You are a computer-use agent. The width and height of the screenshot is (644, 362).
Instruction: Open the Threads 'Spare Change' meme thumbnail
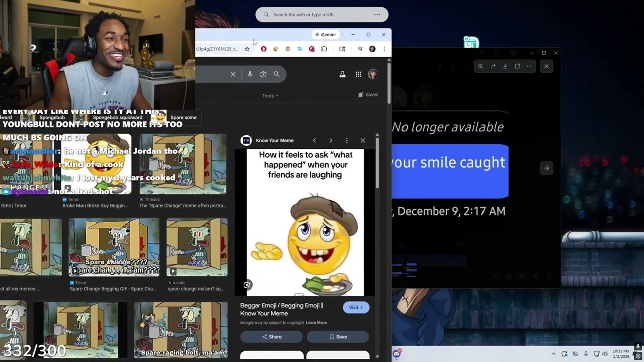pos(183,164)
